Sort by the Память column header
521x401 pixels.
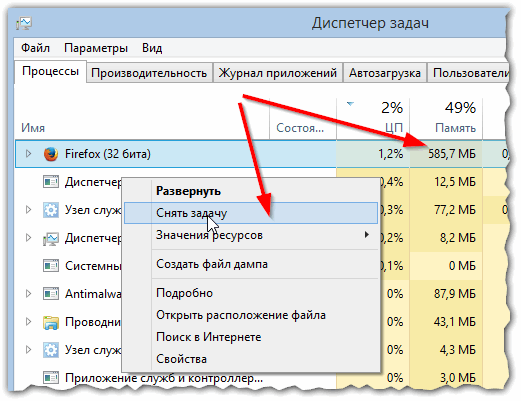446,118
